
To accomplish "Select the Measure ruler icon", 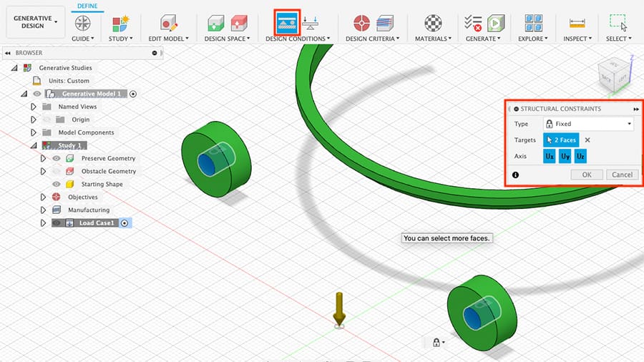I will point(577,24).
